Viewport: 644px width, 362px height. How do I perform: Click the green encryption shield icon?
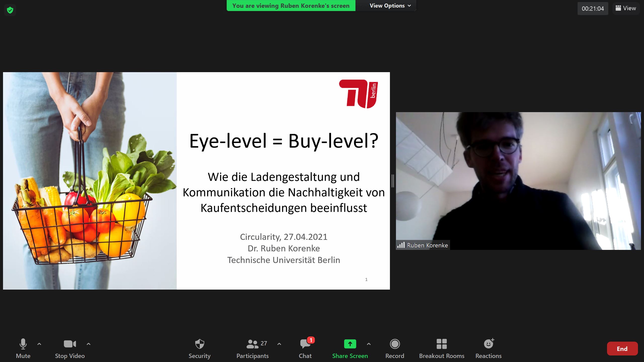pos(10,10)
